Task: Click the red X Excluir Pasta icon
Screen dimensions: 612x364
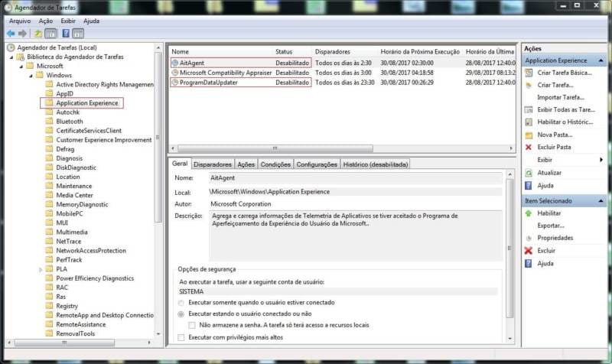Action: (x=529, y=147)
